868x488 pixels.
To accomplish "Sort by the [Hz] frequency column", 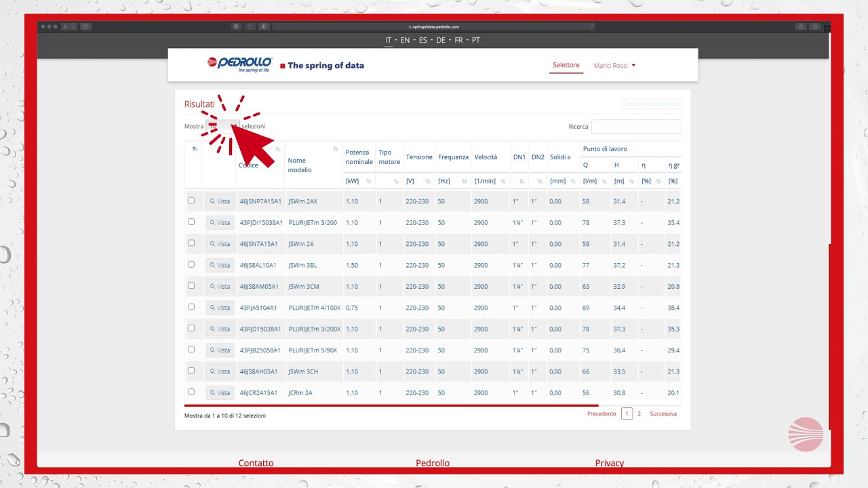I will 464,182.
